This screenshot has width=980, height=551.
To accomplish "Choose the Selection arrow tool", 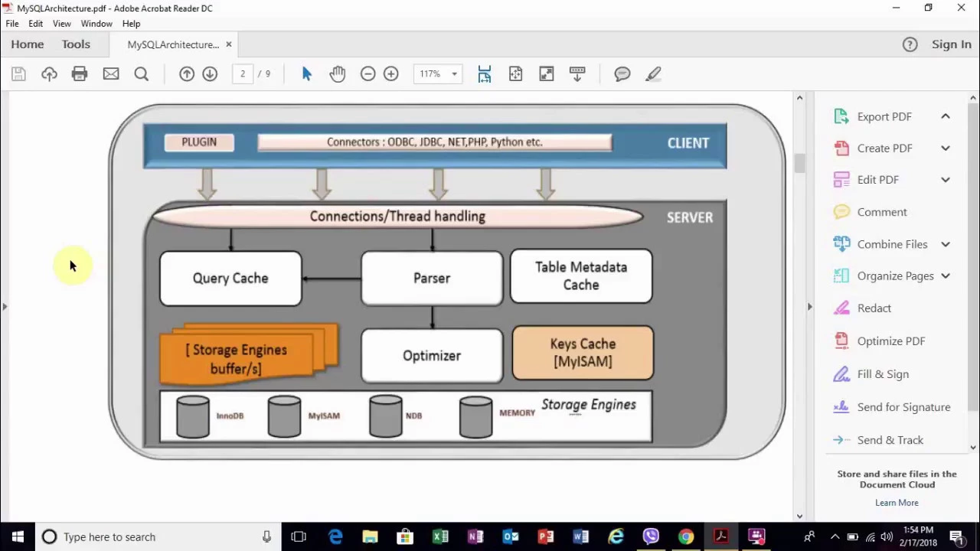I will click(x=307, y=74).
